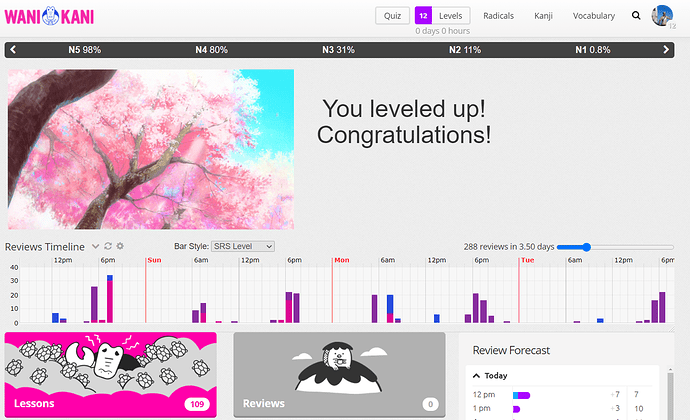690x420 pixels.
Task: Open Reviews Timeline settings gear
Action: point(120,246)
